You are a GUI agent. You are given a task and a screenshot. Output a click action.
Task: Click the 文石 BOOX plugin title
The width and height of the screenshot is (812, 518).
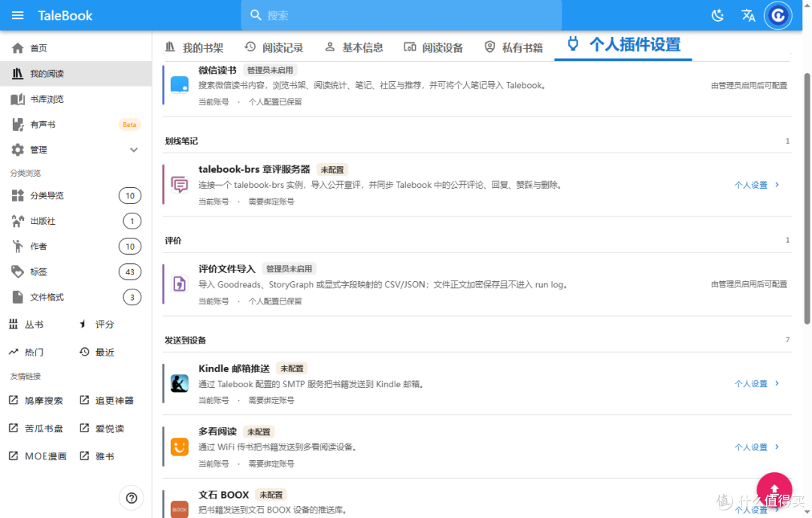pos(224,495)
